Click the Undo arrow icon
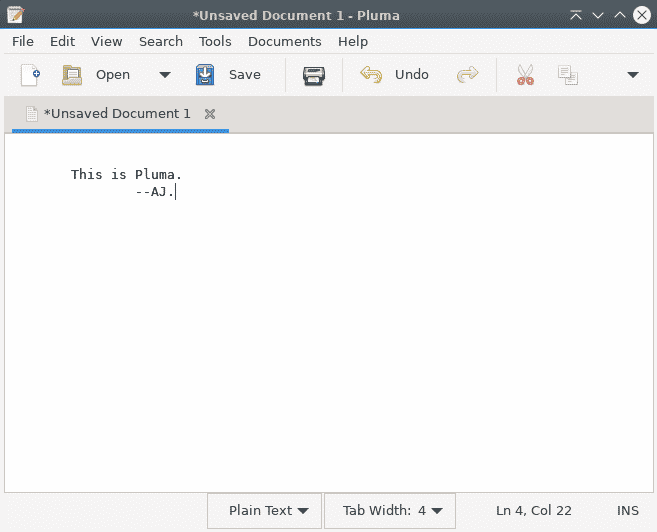Image resolution: width=657 pixels, height=532 pixels. point(371,75)
